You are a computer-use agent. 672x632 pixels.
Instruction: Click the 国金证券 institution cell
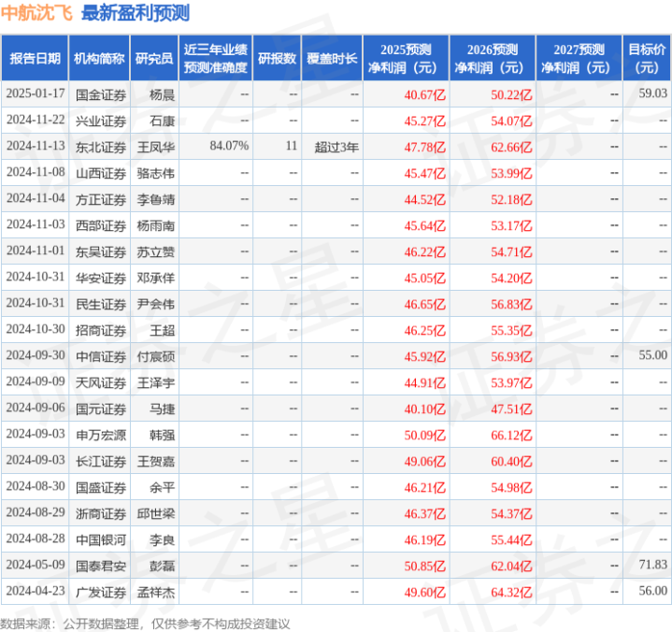point(101,94)
